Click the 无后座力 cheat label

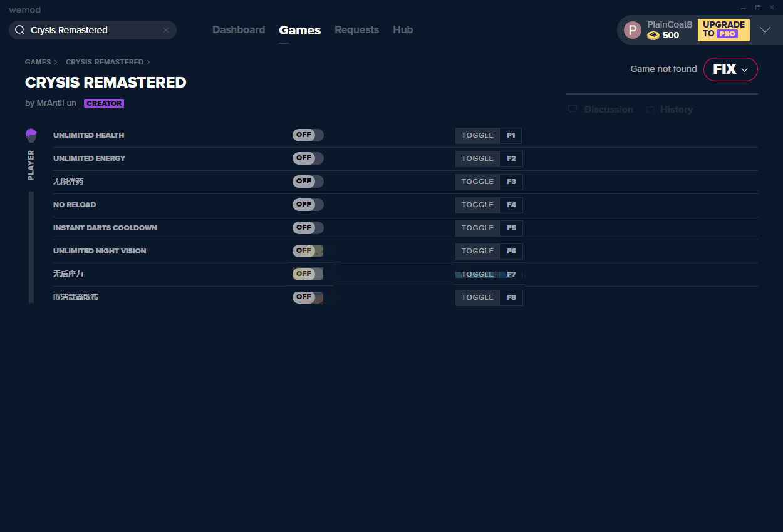tap(68, 274)
